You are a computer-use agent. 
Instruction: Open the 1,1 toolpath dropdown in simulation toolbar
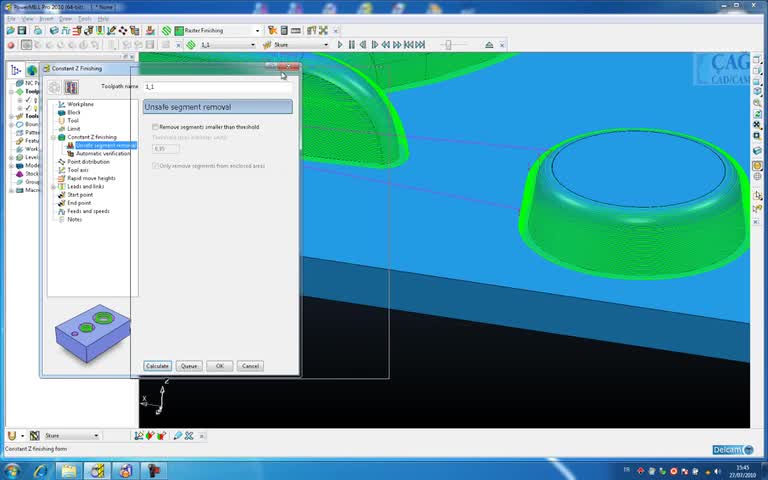click(x=253, y=45)
